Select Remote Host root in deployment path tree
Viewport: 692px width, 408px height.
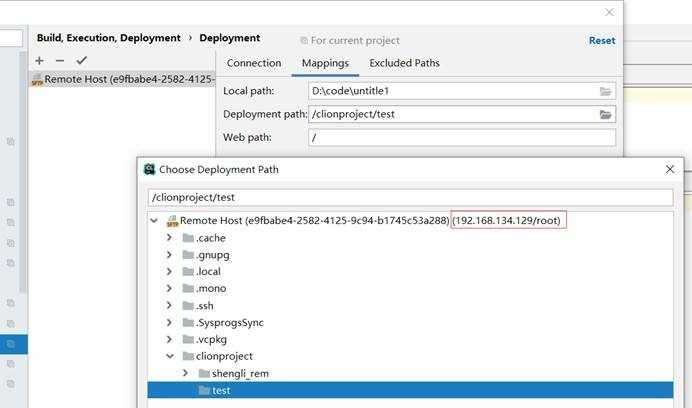(x=410, y=220)
